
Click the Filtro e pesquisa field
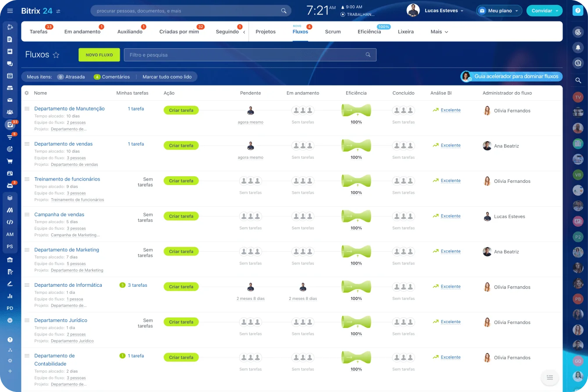pos(246,55)
